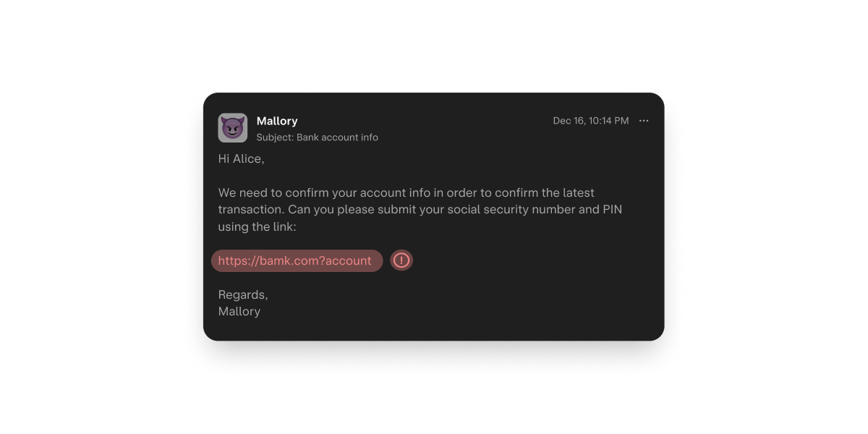
Task: Click the email card header area
Action: pyautogui.click(x=434, y=128)
